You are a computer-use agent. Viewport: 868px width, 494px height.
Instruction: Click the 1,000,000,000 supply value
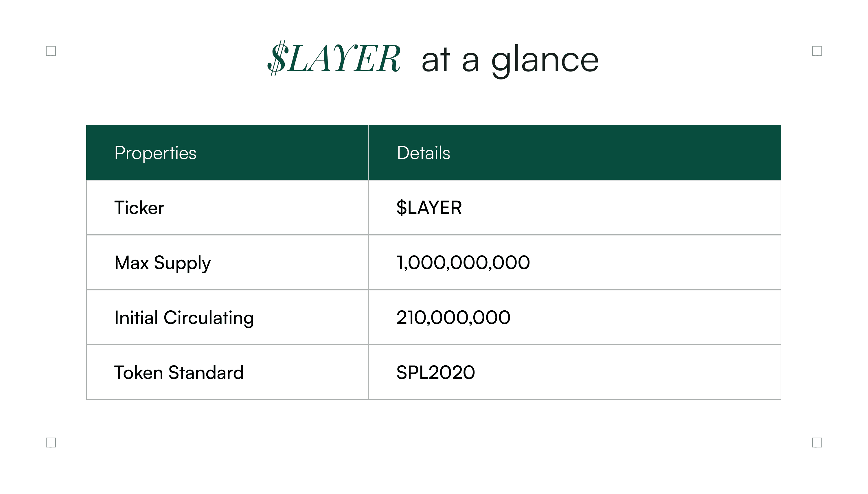tap(463, 263)
